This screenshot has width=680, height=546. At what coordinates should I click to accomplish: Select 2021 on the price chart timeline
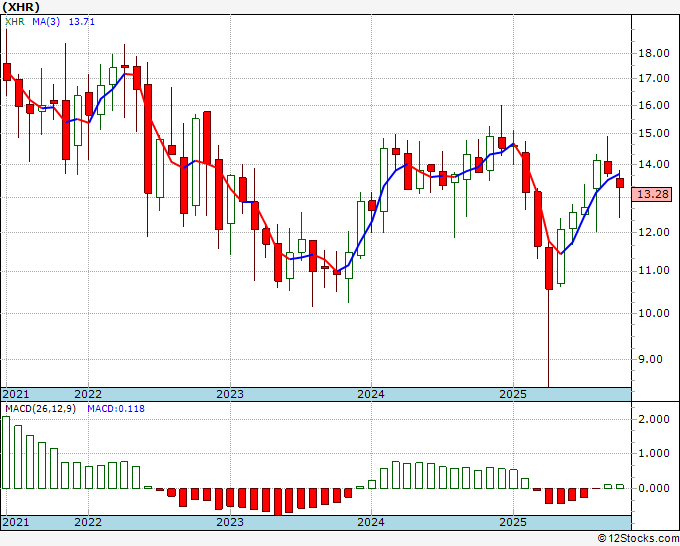tap(16, 394)
